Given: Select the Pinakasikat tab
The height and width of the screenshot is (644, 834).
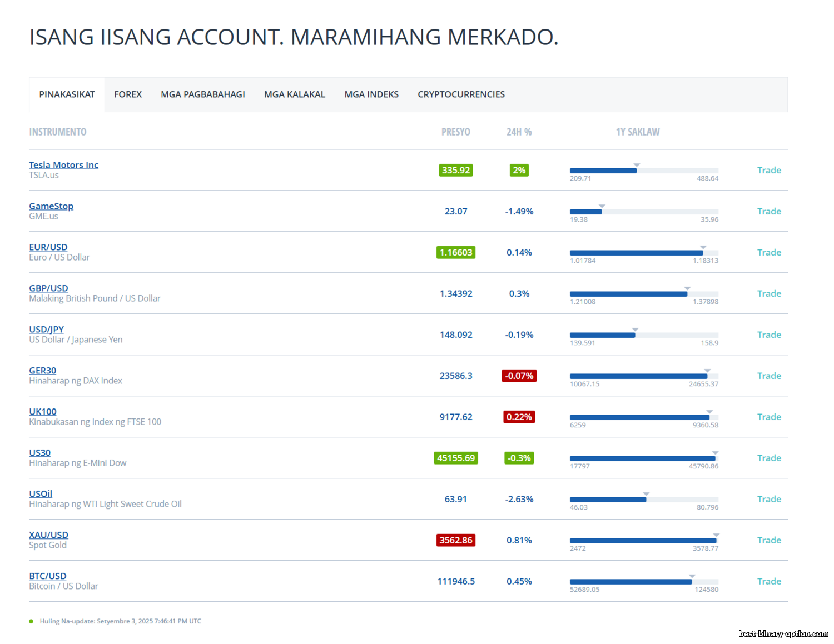Looking at the screenshot, I should (x=67, y=94).
